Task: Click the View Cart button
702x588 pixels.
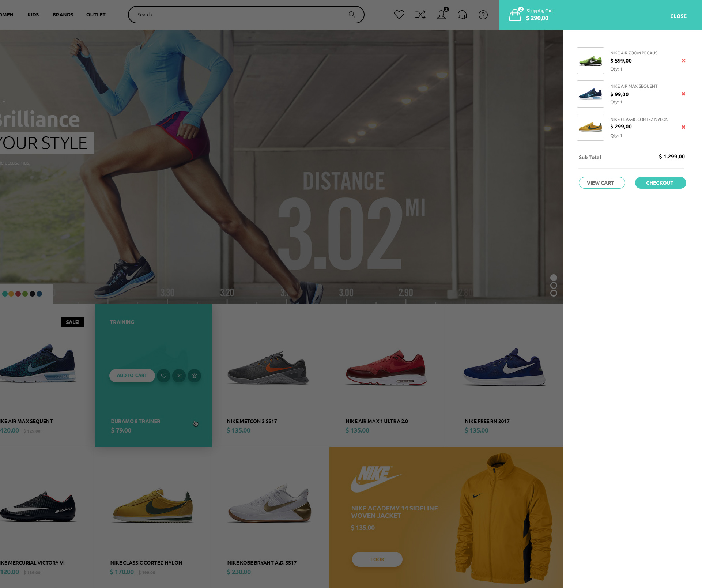Action: (601, 183)
